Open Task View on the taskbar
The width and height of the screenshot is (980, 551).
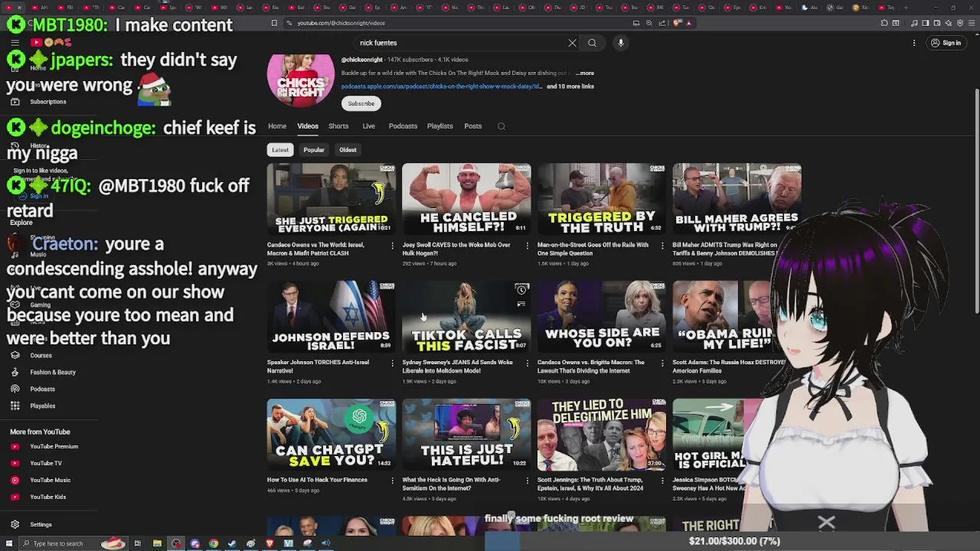tap(138, 543)
